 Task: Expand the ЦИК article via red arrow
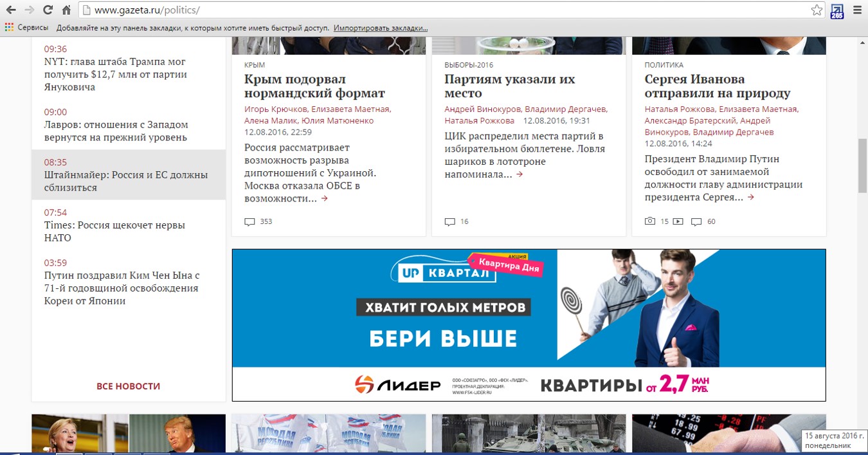coord(520,174)
